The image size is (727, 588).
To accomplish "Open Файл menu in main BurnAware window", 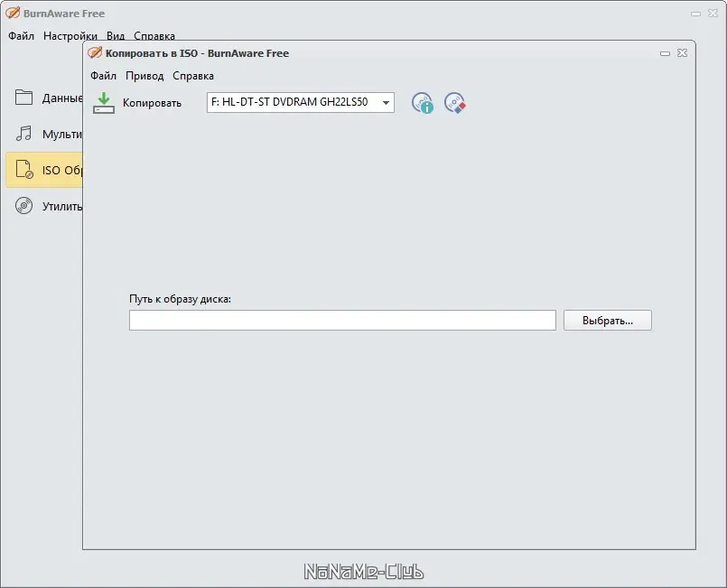I will 21,36.
